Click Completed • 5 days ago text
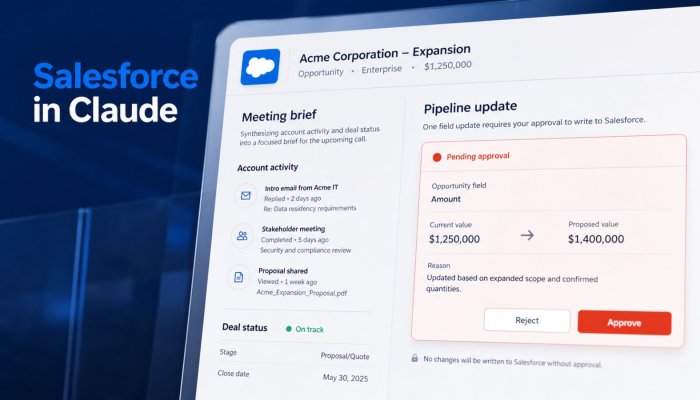The width and height of the screenshot is (700, 400). 295,240
